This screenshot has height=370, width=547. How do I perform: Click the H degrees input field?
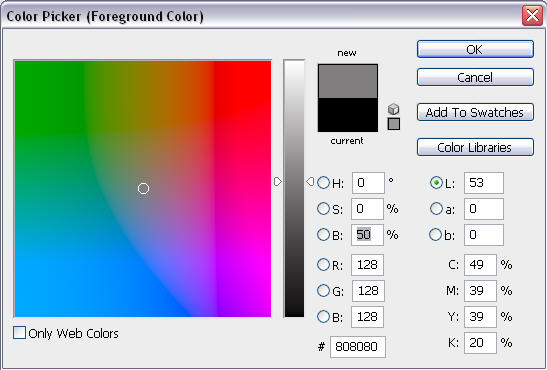point(368,183)
